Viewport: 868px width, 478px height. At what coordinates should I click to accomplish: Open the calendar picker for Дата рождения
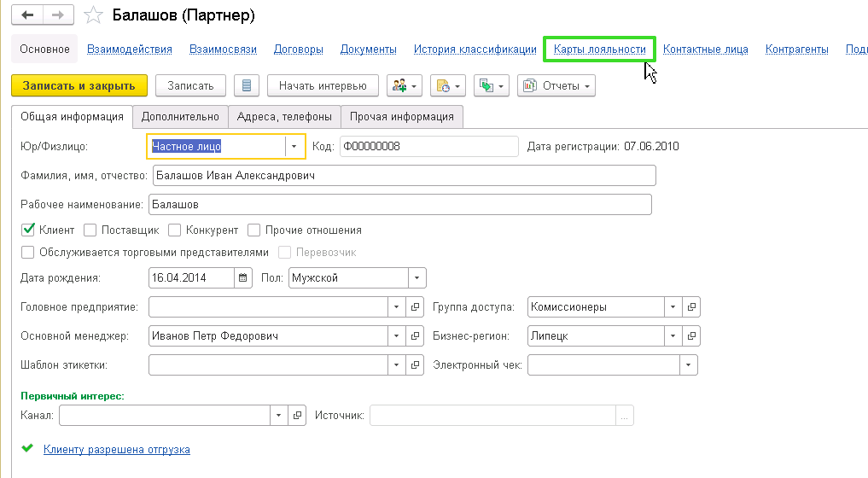click(x=243, y=278)
